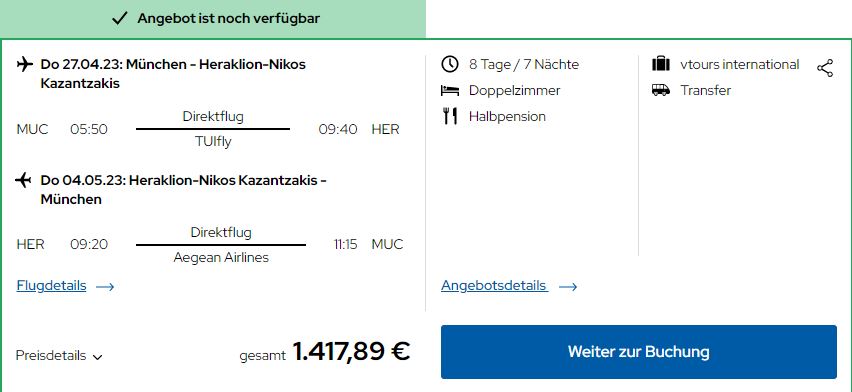Click the share icon next to vtours international
The image size is (852, 392).
click(x=825, y=69)
